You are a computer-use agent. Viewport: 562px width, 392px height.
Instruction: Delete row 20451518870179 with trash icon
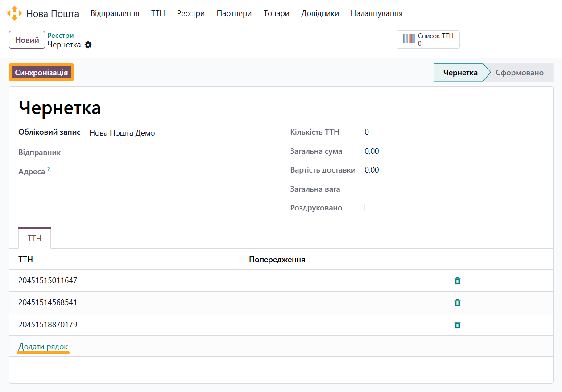click(457, 325)
